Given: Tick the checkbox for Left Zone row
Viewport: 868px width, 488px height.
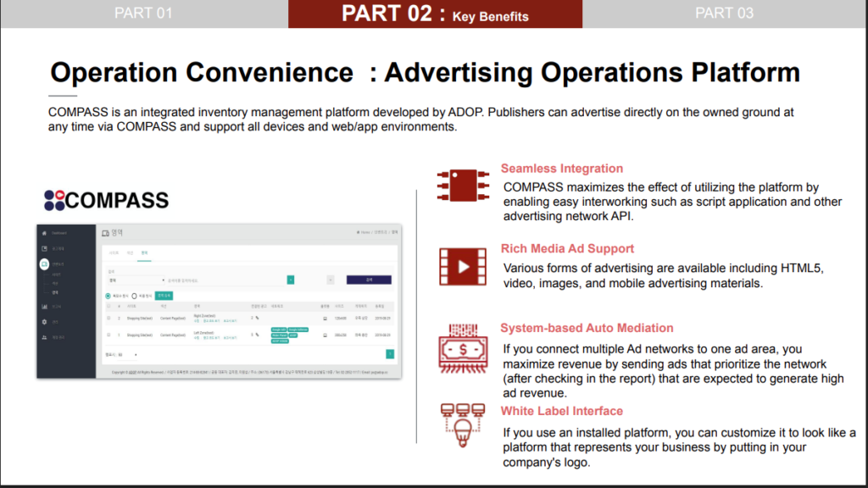Looking at the screenshot, I should pos(108,335).
